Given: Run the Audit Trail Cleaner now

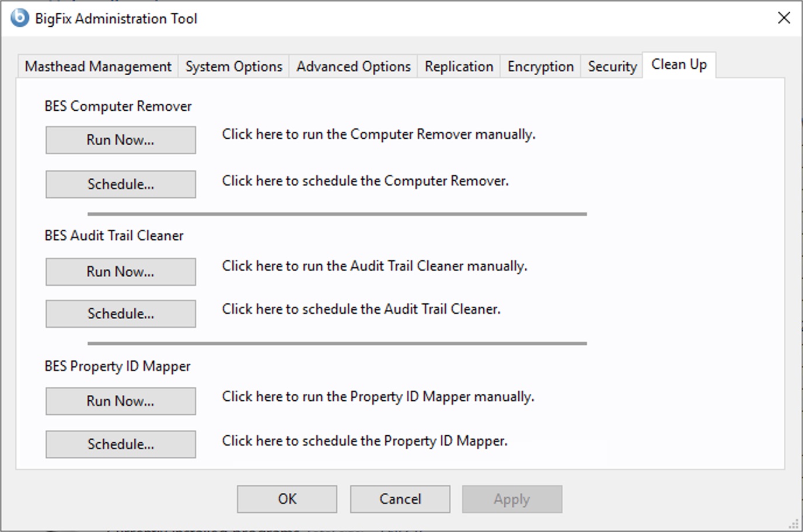Looking at the screenshot, I should pos(121,272).
